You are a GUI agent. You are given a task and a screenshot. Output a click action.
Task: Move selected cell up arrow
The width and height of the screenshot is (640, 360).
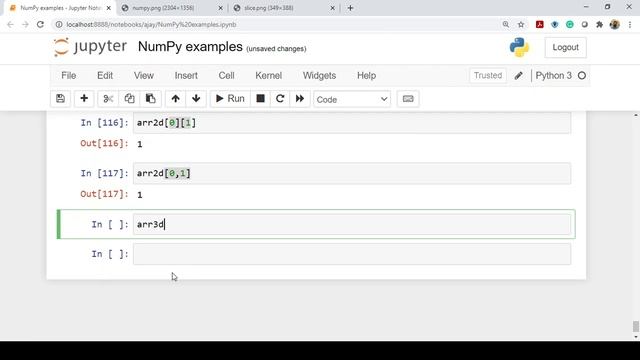point(176,99)
